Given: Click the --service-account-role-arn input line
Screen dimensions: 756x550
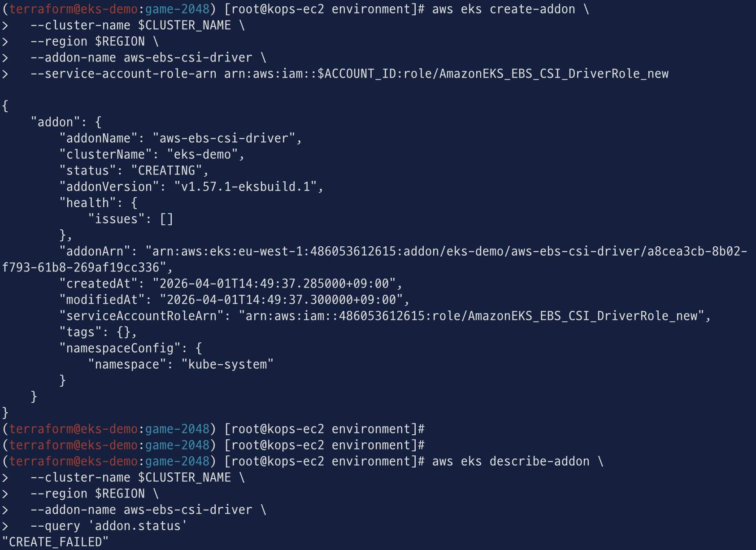Looking at the screenshot, I should [x=349, y=74].
